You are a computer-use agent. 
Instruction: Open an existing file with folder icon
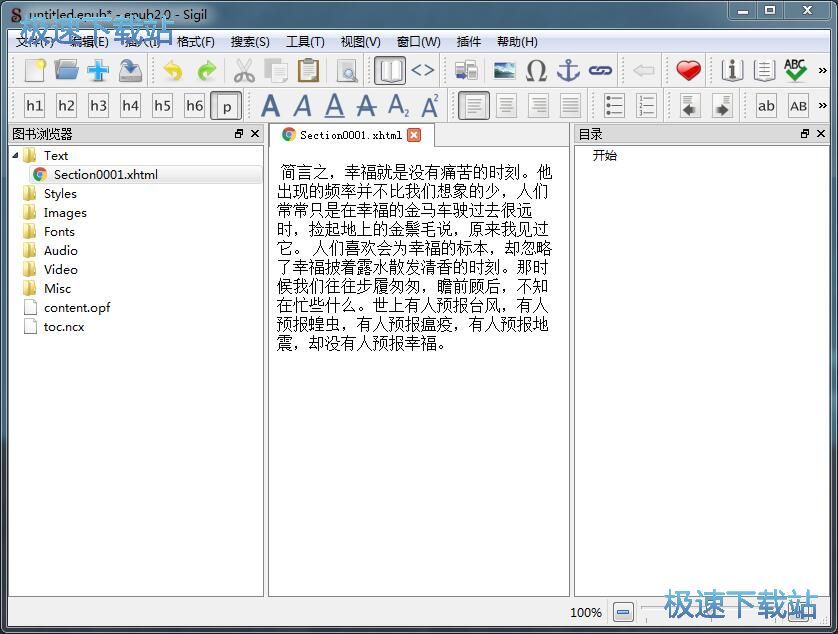pyautogui.click(x=66, y=70)
